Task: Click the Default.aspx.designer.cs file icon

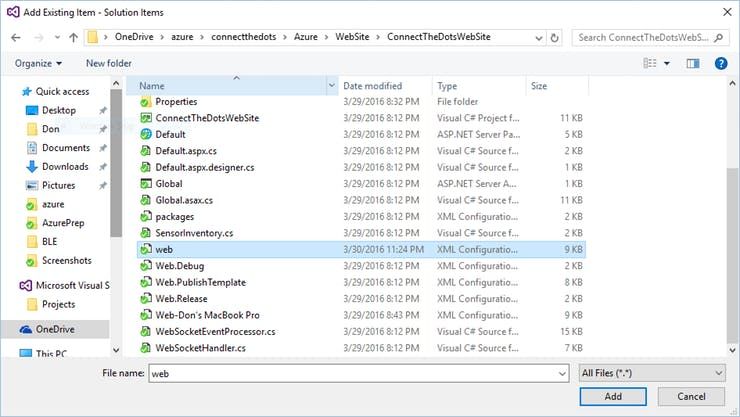Action: [146, 167]
